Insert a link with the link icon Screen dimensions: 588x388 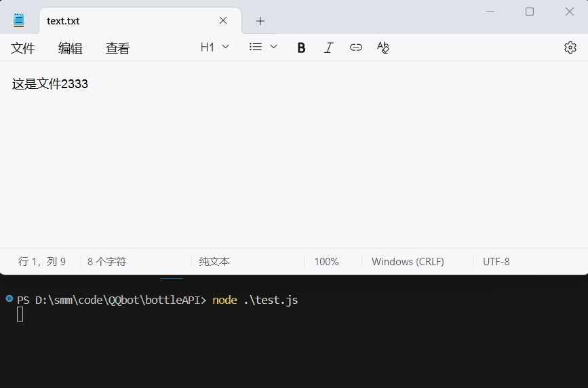pos(356,47)
